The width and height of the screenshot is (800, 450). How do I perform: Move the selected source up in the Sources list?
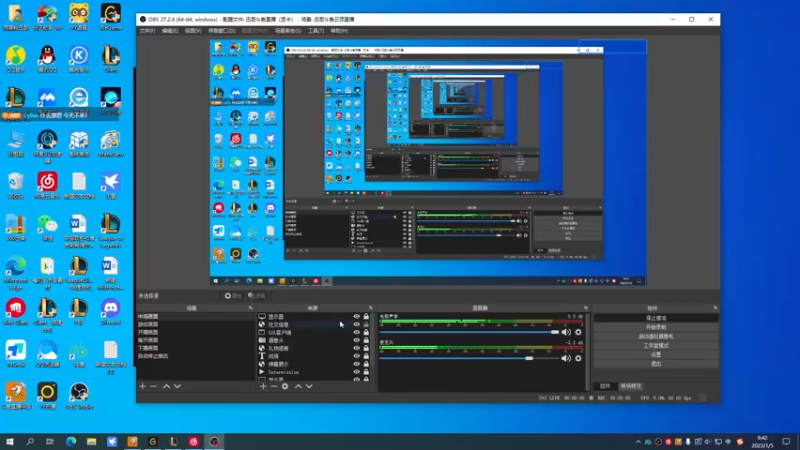(x=298, y=386)
